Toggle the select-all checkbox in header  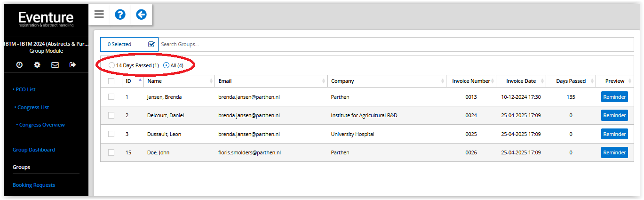(111, 81)
